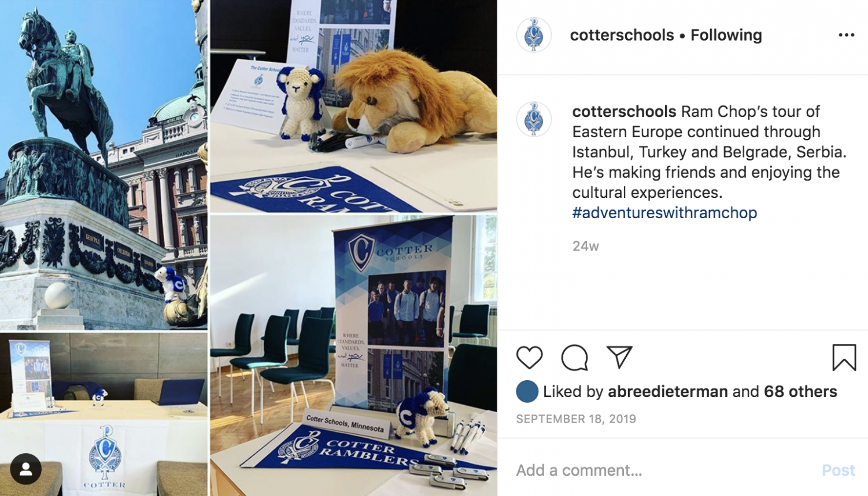
Task: View the 68 others who liked
Action: 800,392
